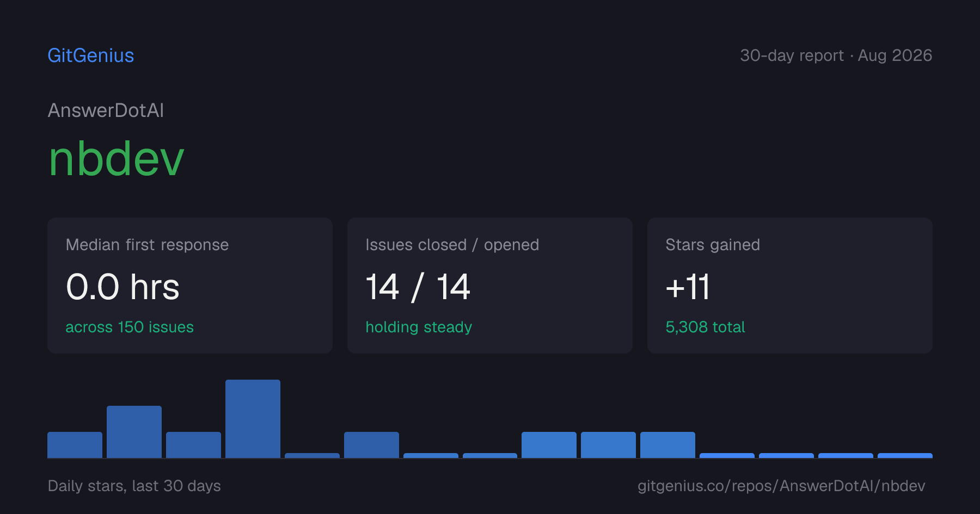Open the AnswerDotAI owner name
Image resolution: width=980 pixels, height=514 pixels.
[106, 110]
